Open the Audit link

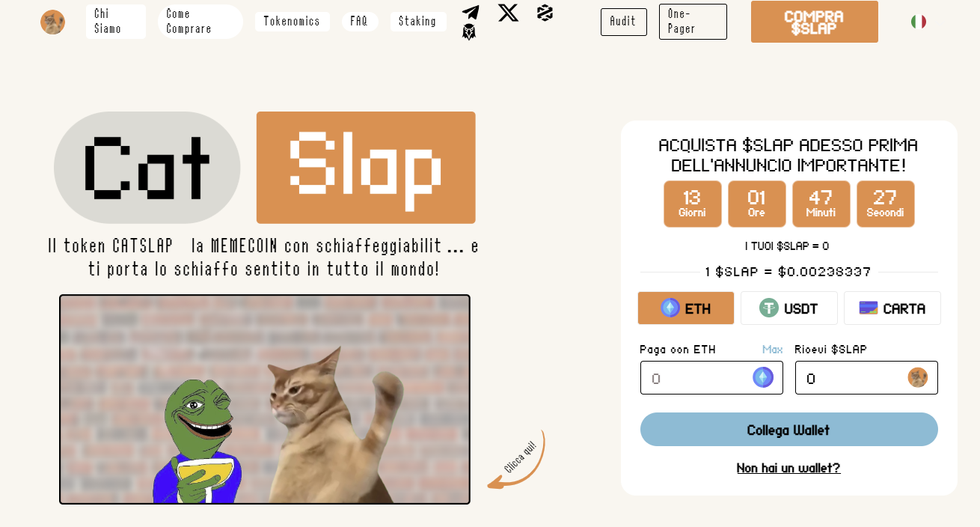coord(623,22)
